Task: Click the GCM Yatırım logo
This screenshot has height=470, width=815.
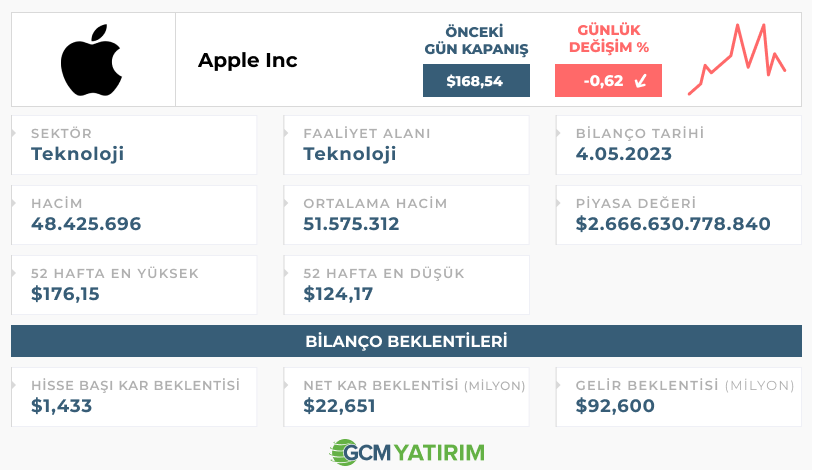Action: pyautogui.click(x=407, y=452)
